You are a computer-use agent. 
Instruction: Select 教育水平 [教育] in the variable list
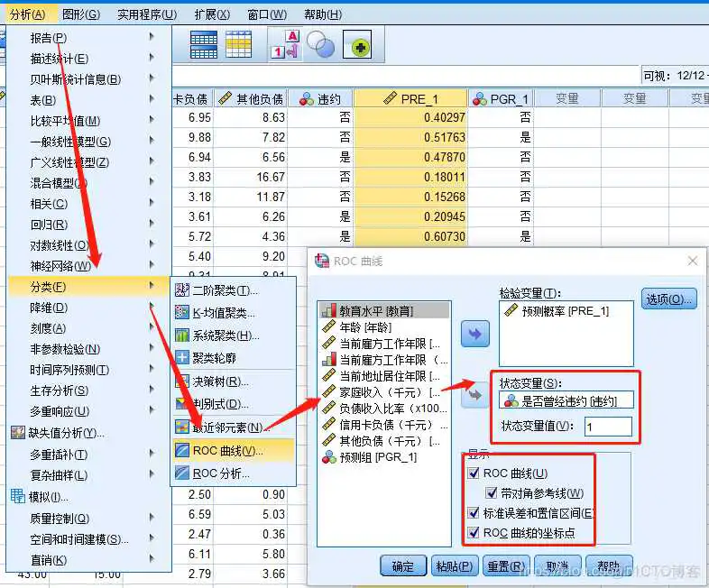click(384, 310)
